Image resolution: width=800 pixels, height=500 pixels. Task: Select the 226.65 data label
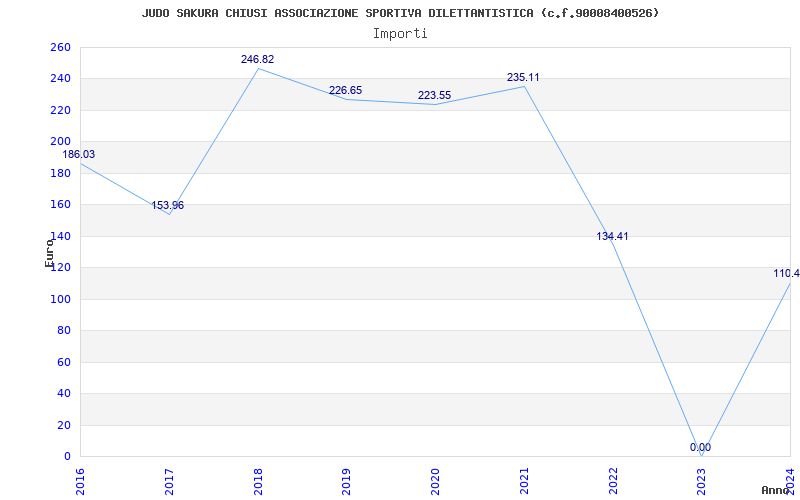coord(345,90)
